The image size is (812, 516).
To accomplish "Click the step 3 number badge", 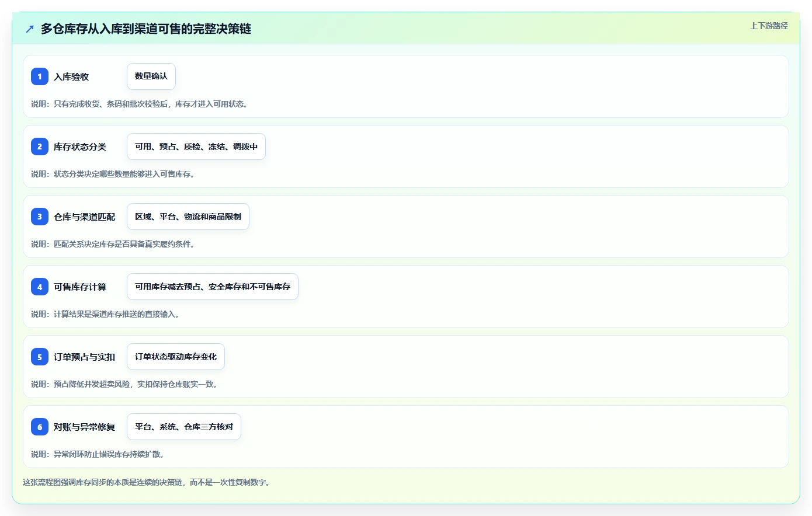I will click(40, 217).
